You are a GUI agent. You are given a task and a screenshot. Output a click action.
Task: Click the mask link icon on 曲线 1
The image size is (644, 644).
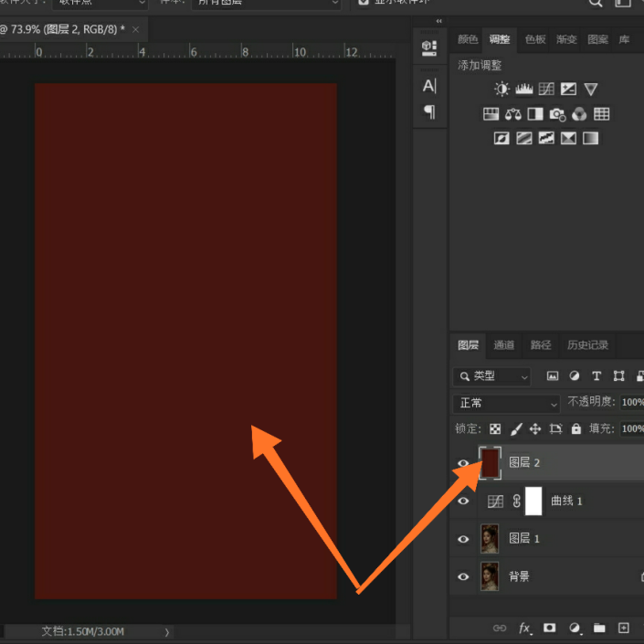(x=517, y=501)
